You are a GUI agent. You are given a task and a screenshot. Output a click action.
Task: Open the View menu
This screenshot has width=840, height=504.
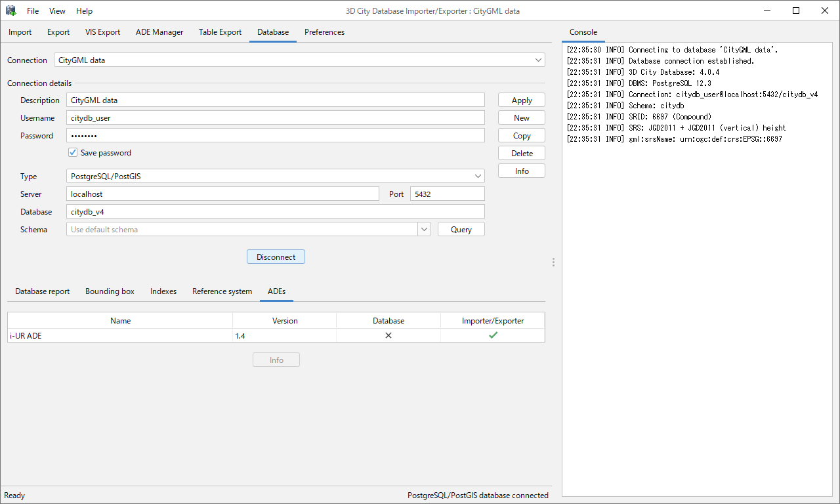click(x=57, y=10)
